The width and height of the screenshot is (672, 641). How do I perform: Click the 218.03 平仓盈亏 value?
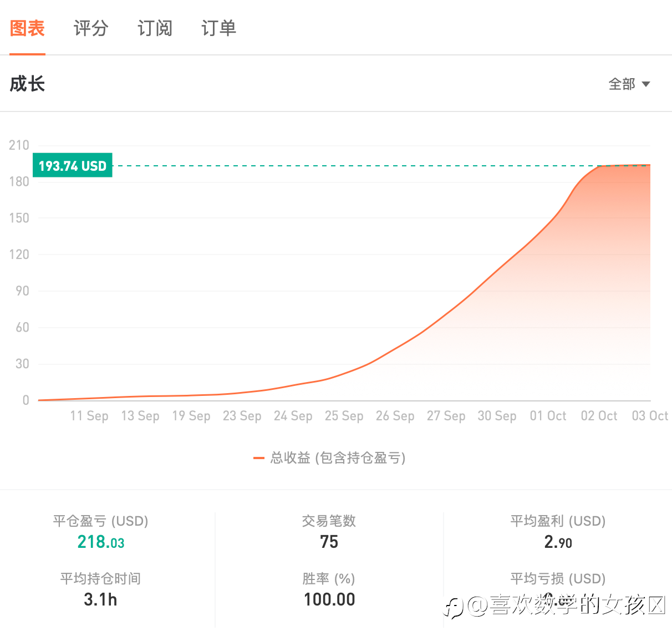[x=101, y=542]
